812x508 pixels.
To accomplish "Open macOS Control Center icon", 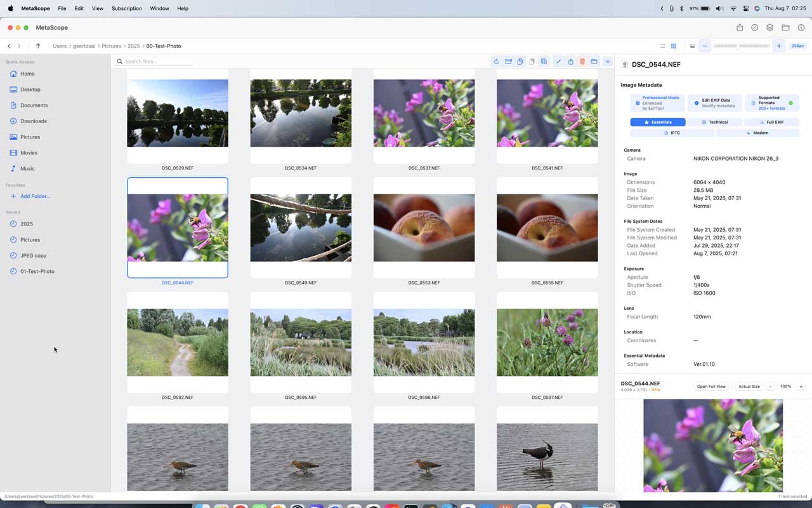I will coord(746,8).
